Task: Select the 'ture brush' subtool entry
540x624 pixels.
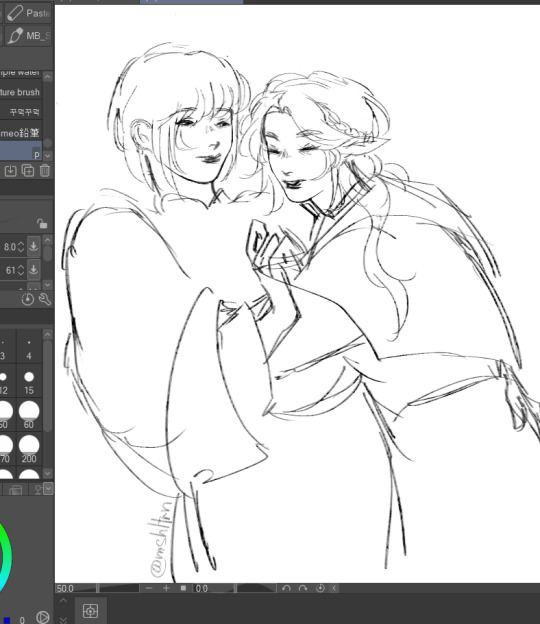Action: click(x=21, y=92)
